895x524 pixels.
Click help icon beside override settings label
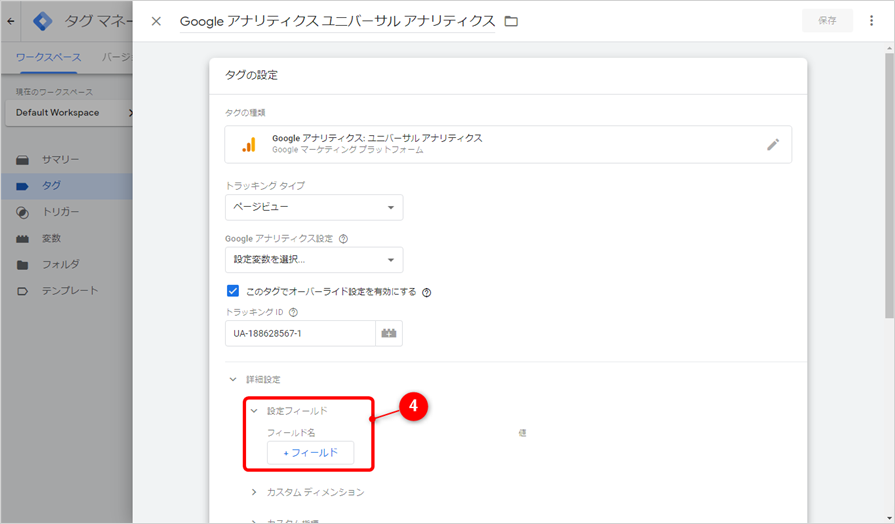426,292
